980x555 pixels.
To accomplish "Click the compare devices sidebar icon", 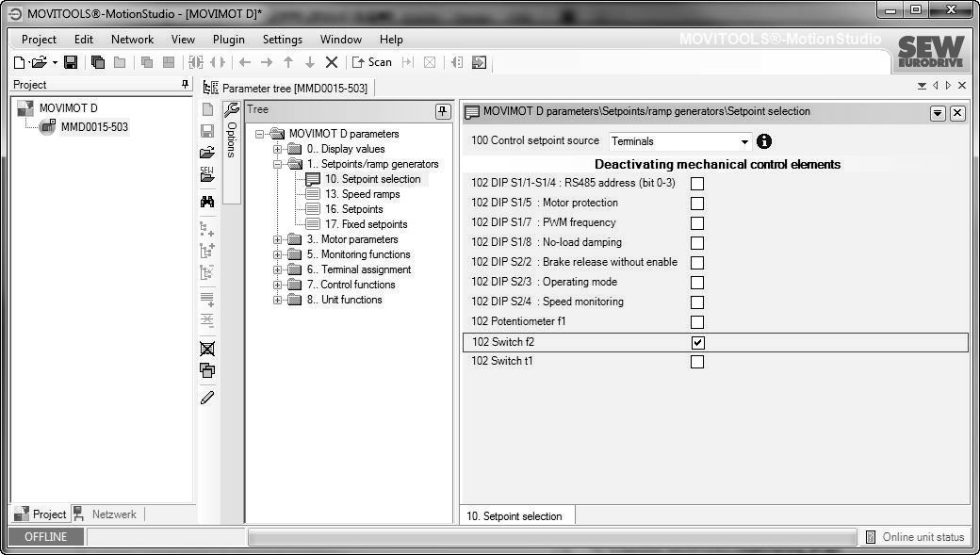I will pos(207,370).
